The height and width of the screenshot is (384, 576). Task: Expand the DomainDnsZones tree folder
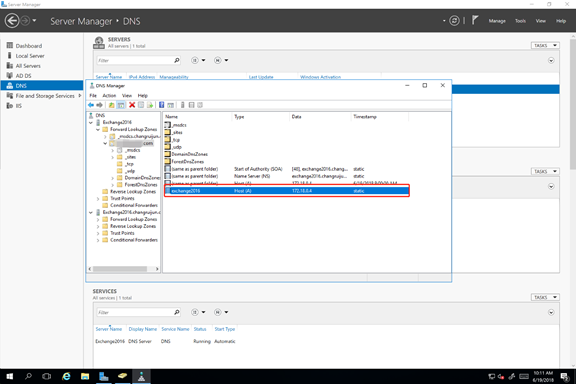point(112,178)
